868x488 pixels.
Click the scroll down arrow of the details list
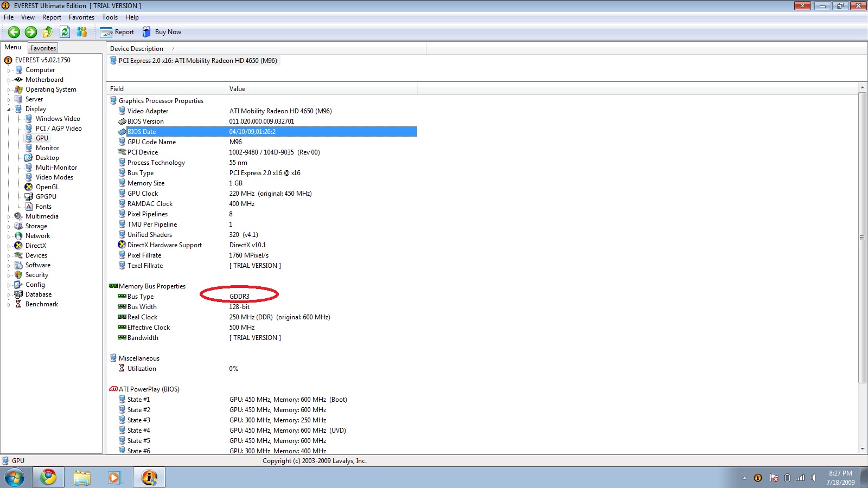tap(863, 450)
